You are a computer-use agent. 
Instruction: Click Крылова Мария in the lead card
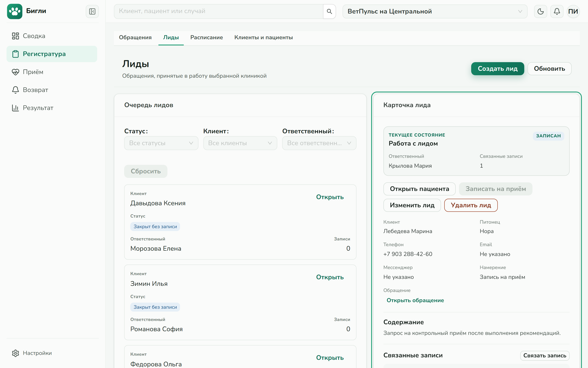pos(410,166)
